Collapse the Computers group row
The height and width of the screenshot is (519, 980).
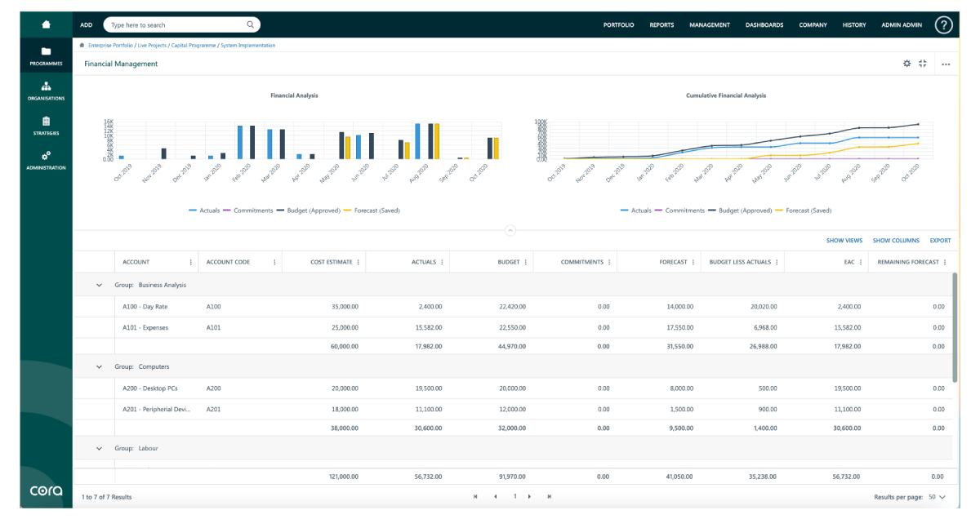click(x=100, y=366)
